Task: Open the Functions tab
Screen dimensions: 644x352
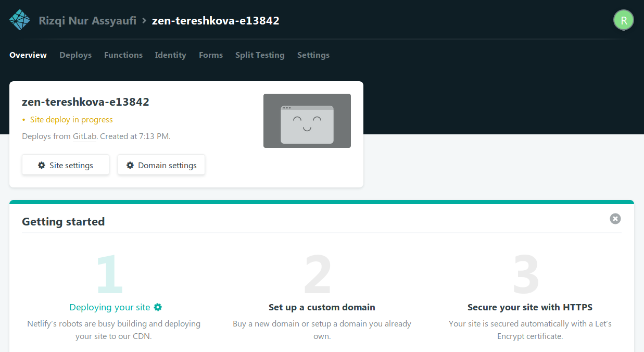Action: pos(123,55)
